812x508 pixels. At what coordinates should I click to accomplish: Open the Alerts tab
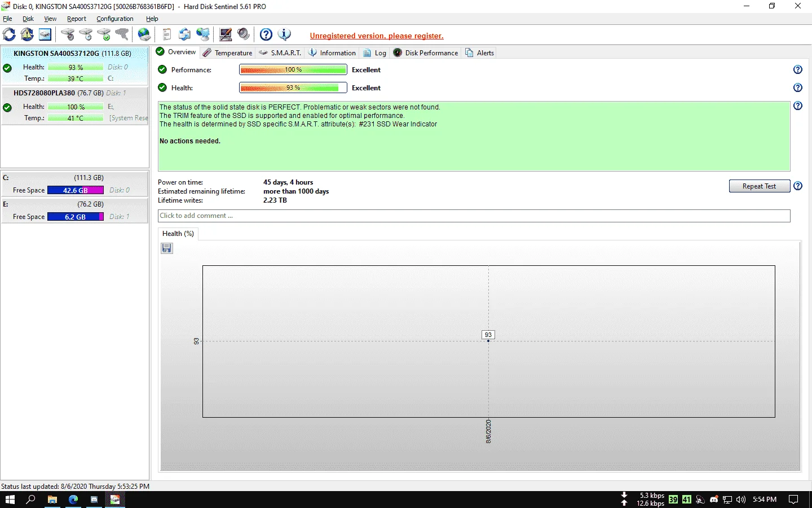pos(479,52)
